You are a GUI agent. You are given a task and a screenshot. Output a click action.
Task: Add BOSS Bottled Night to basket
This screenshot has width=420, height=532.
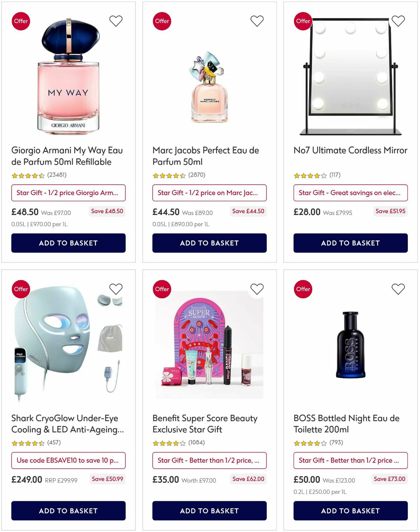[350, 511]
